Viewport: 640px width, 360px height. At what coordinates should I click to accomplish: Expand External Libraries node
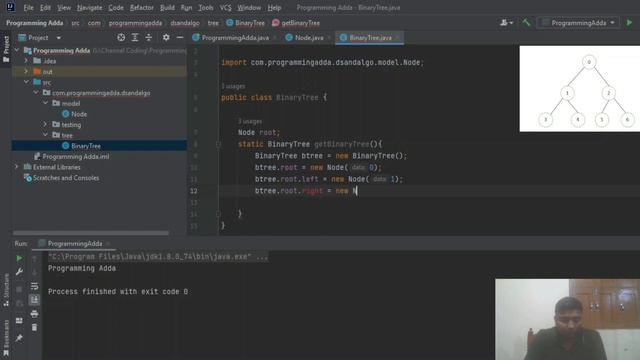pyautogui.click(x=17, y=167)
